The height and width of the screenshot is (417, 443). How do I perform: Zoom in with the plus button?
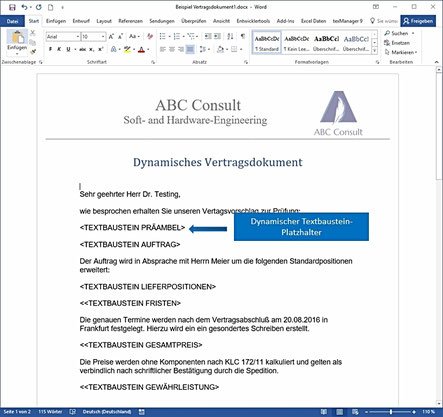(x=414, y=412)
